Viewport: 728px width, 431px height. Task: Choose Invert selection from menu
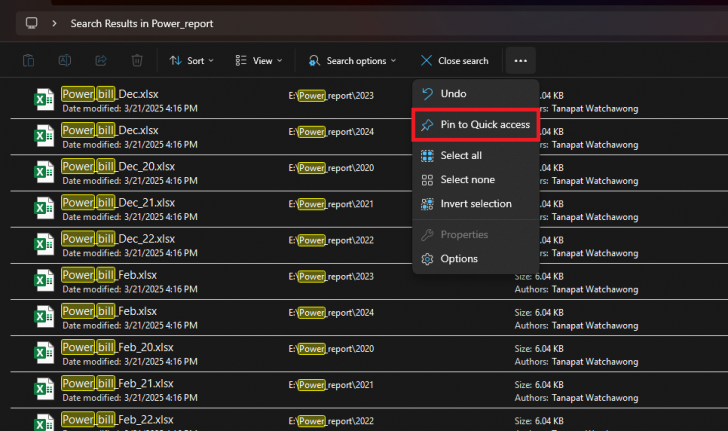point(476,204)
